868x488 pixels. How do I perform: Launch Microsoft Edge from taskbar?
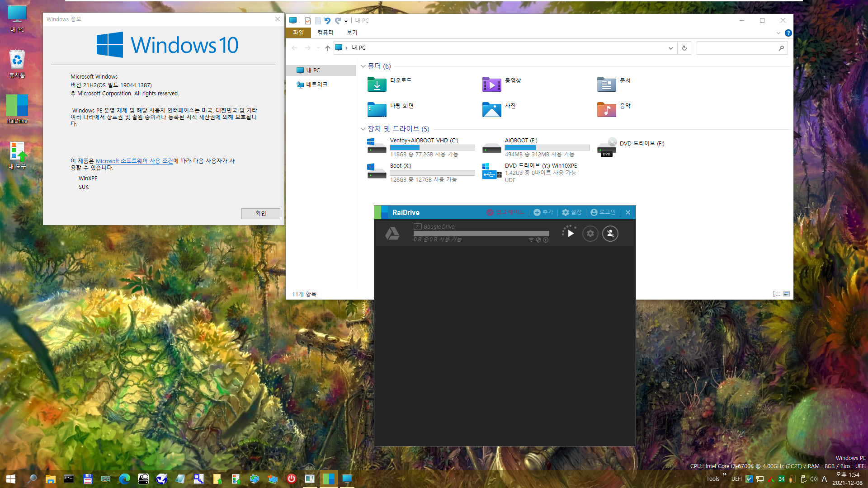point(124,479)
